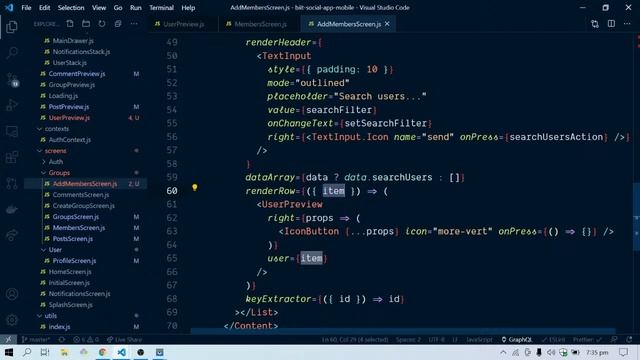Open the Accounts icon at sidebar bottom
This screenshot has height=360, width=640.
coord(12,294)
